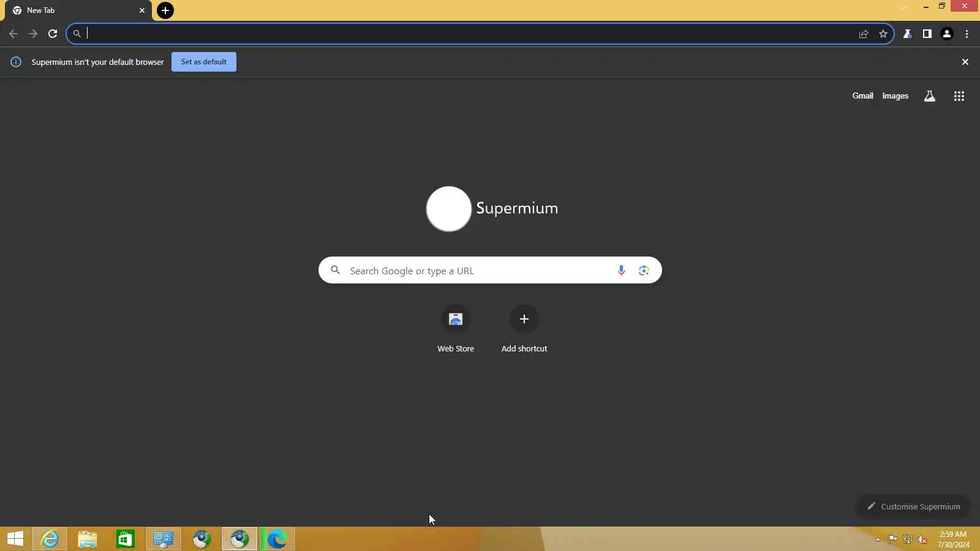Click Customise Supermium button
Screen dimensions: 980x551
[x=913, y=506]
